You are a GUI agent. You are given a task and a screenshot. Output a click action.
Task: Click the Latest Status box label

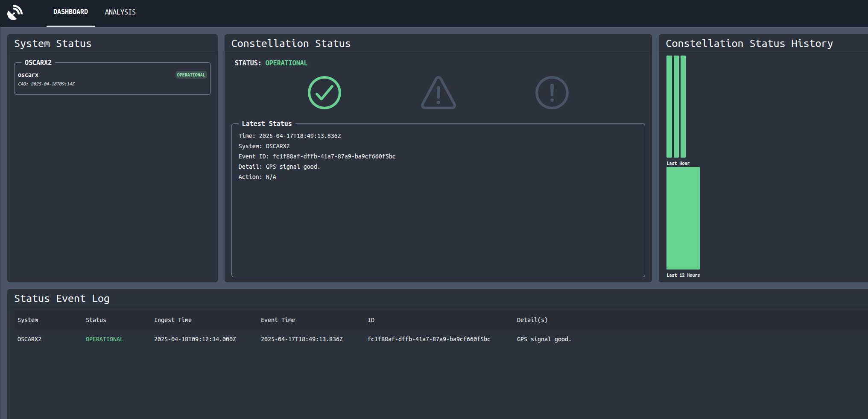pos(267,123)
